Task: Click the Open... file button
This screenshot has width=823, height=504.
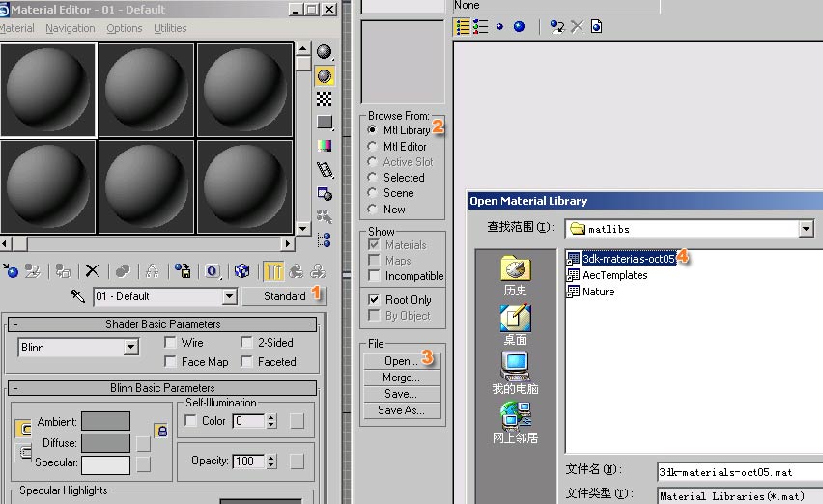Action: click(x=400, y=361)
